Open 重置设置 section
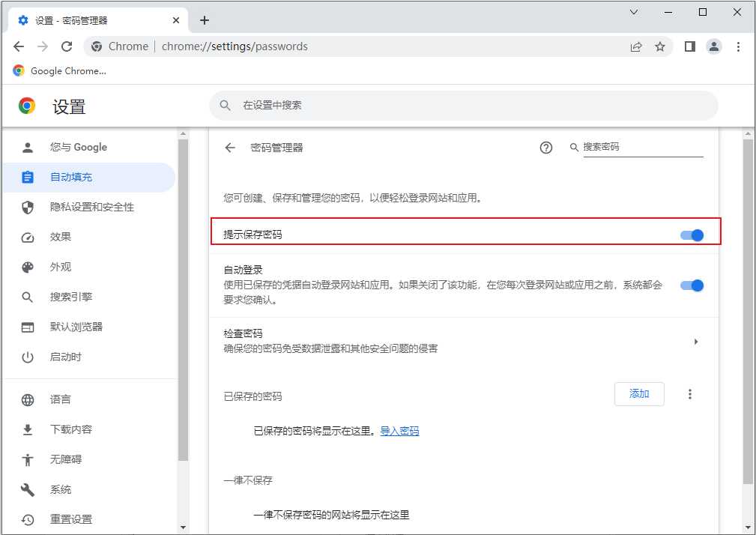Screen dimensions: 756x535 (x=89, y=519)
